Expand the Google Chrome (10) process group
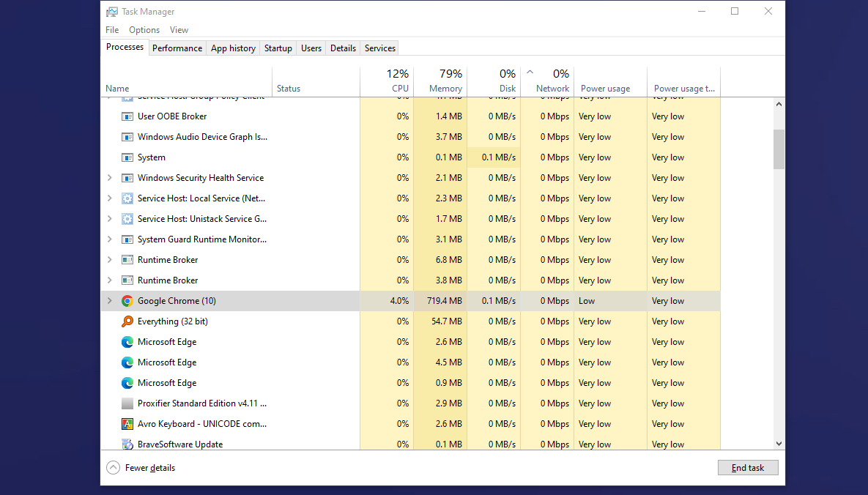Image resolution: width=868 pixels, height=495 pixels. 110,301
